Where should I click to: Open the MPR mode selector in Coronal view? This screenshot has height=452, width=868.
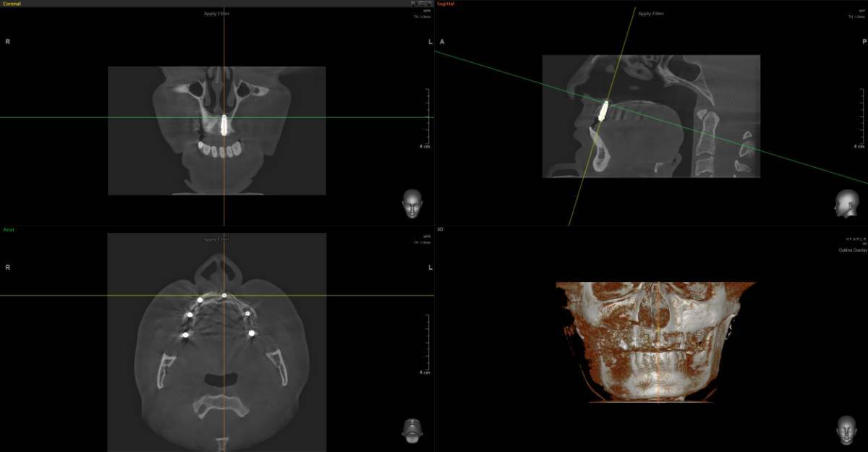(427, 12)
